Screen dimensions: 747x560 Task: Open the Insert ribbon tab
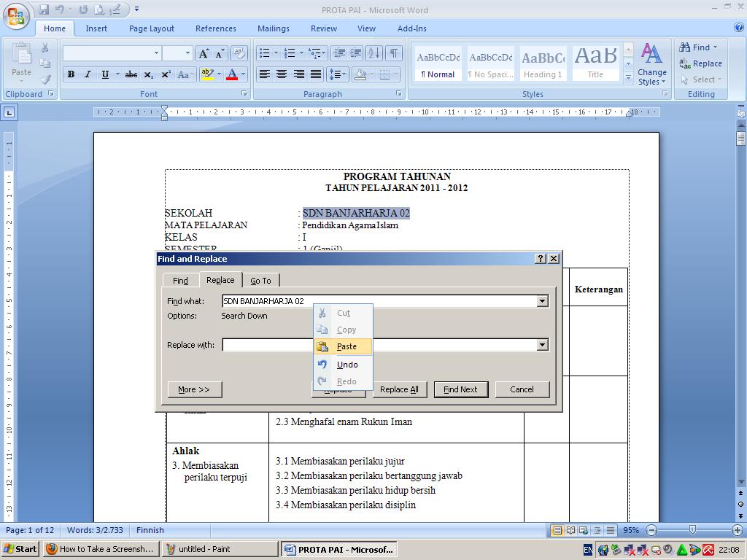click(96, 28)
